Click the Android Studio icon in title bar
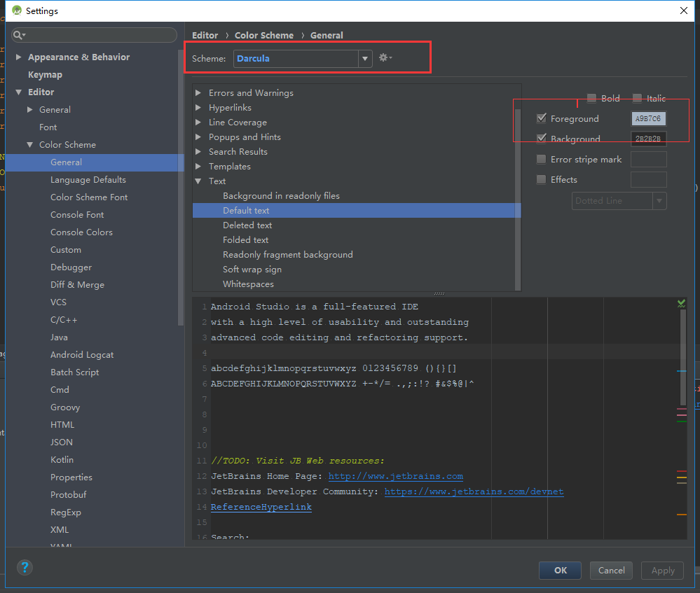 point(17,11)
